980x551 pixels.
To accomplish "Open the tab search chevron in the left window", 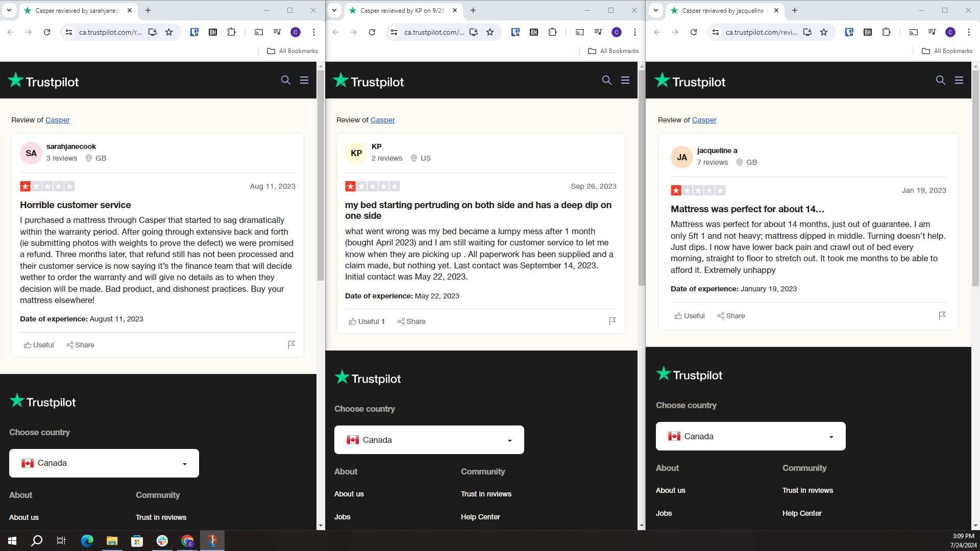I will [9, 10].
